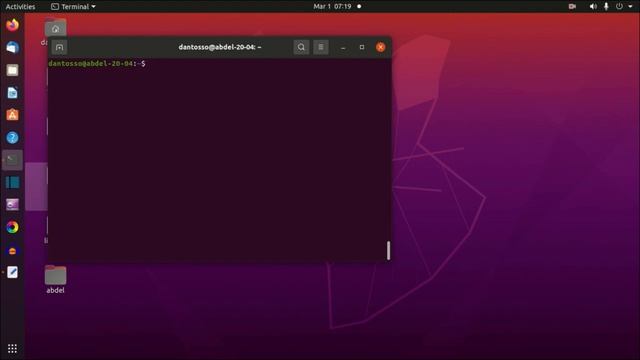Image resolution: width=640 pixels, height=360 pixels.
Task: Click the power icon in top bar
Action: 619,7
